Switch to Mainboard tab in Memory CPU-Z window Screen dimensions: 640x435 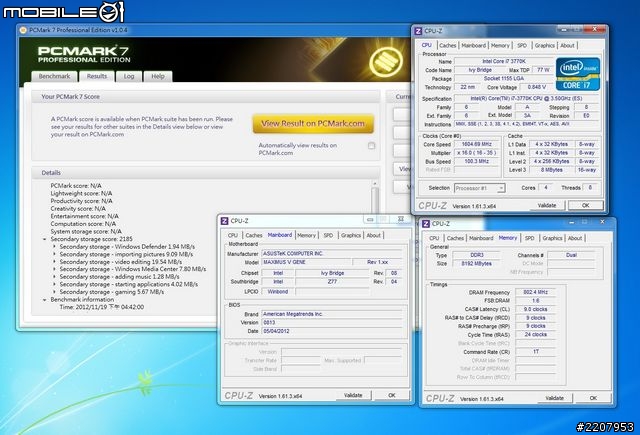click(x=481, y=238)
